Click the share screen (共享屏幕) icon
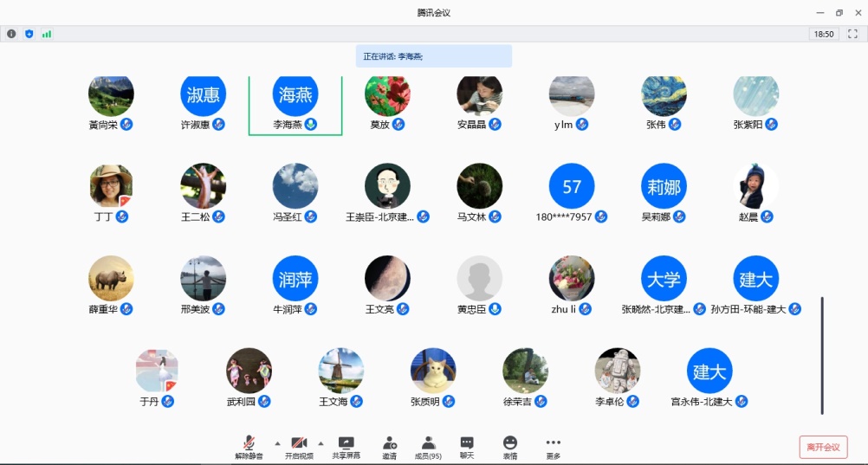This screenshot has height=465, width=868. pyautogui.click(x=346, y=442)
